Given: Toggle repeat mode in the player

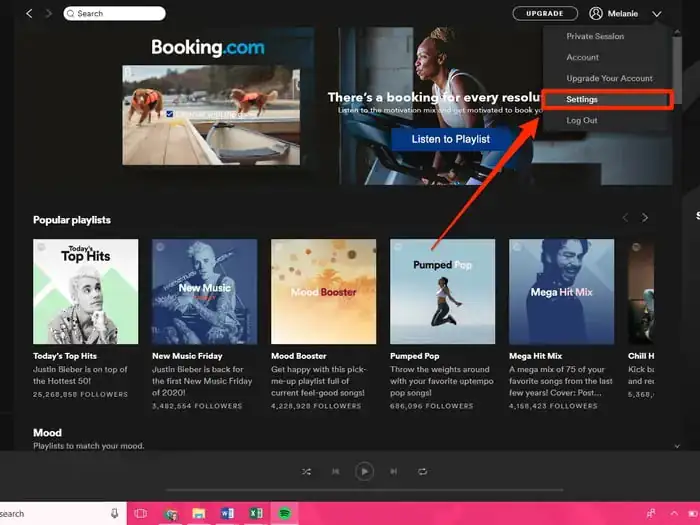Looking at the screenshot, I should pos(423,471).
